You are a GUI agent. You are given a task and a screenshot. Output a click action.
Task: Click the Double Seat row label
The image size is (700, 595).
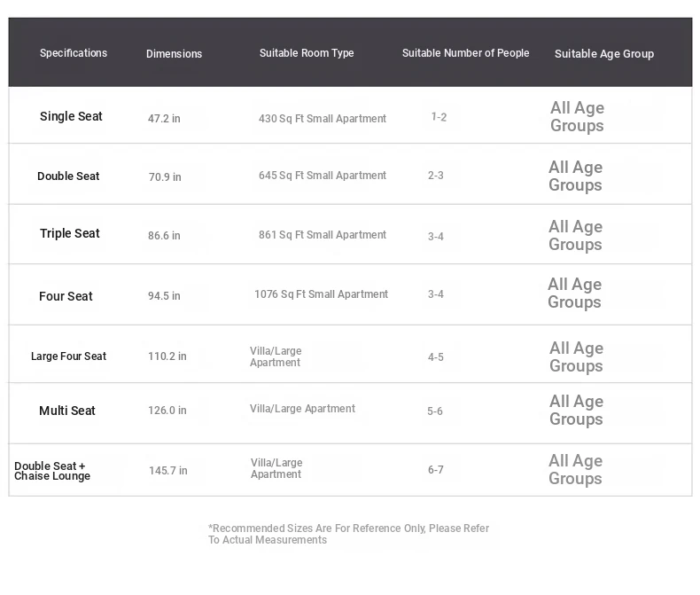[68, 176]
